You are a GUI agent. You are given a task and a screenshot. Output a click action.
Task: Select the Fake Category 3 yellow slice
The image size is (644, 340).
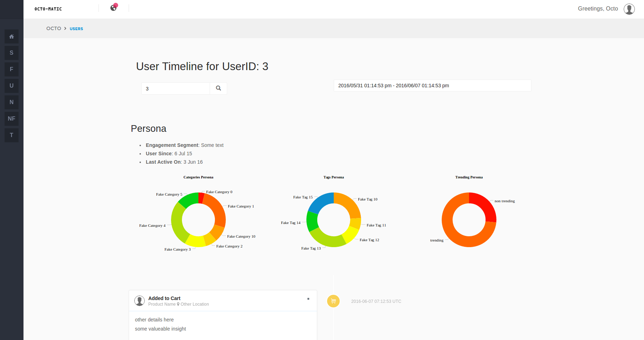click(x=195, y=241)
